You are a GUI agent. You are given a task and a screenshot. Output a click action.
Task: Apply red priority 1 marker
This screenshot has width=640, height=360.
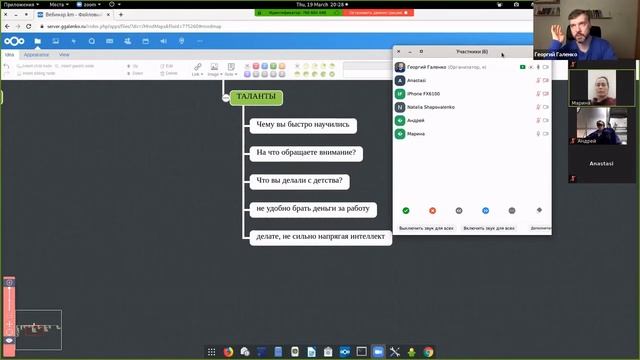[x=256, y=66]
